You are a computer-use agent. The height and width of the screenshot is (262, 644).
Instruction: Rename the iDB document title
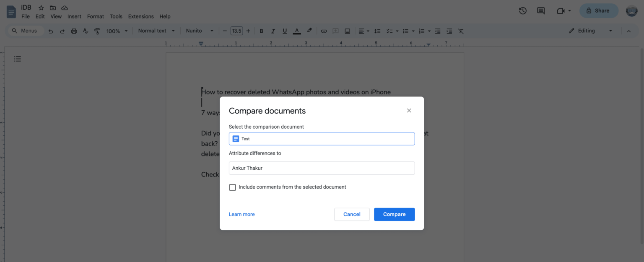pos(26,8)
